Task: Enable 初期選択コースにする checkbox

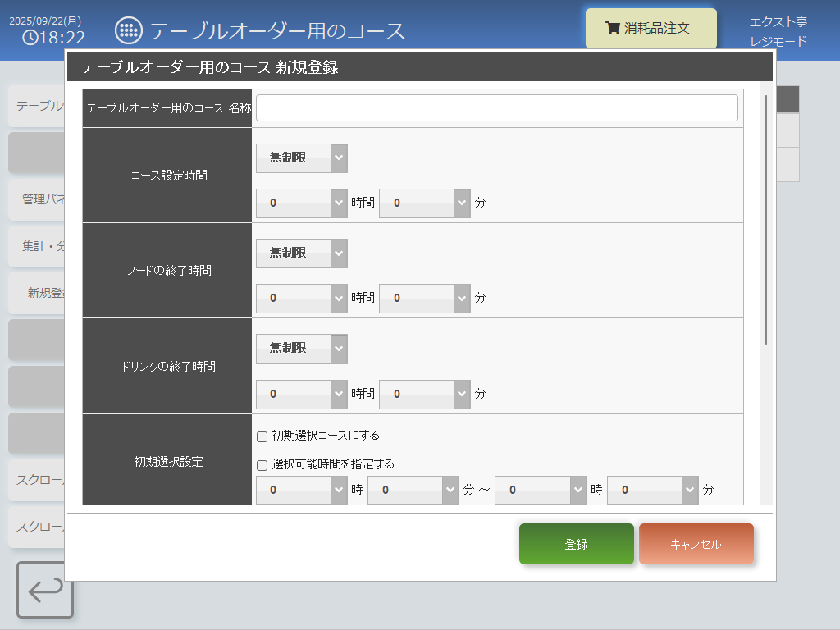Action: click(262, 436)
